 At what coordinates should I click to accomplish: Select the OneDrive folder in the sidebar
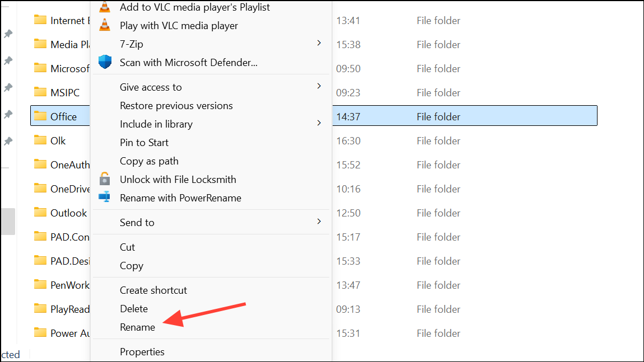click(x=64, y=189)
